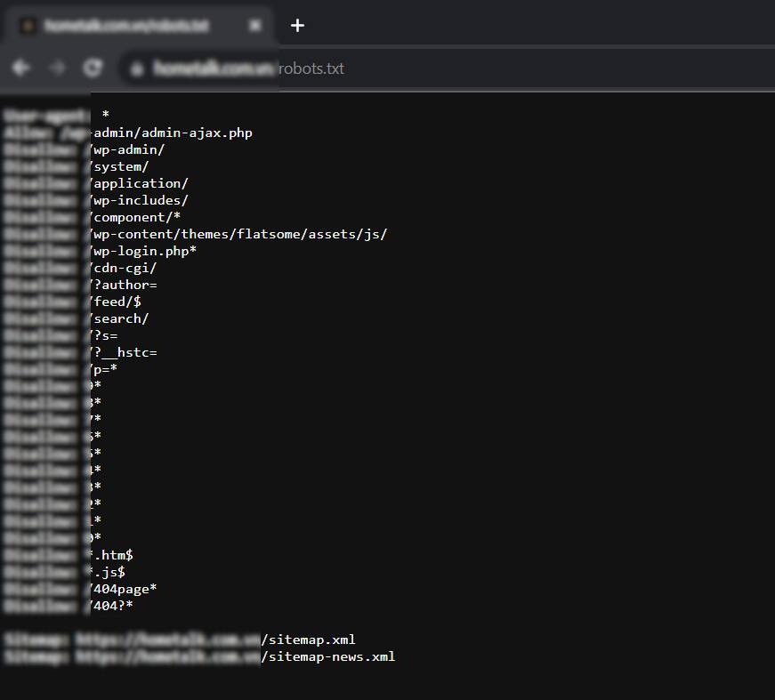Click the /wp-login.php* entry
775x700 pixels.
pyautogui.click(x=143, y=251)
